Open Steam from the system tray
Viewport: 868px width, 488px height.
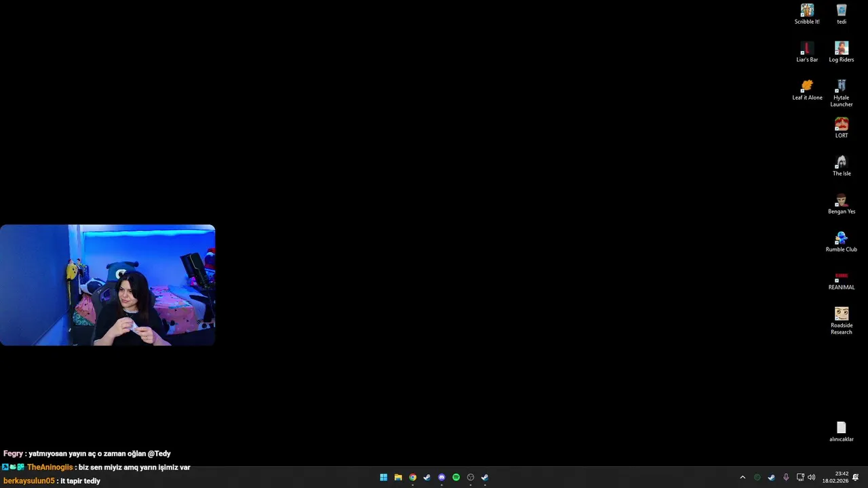pos(771,477)
